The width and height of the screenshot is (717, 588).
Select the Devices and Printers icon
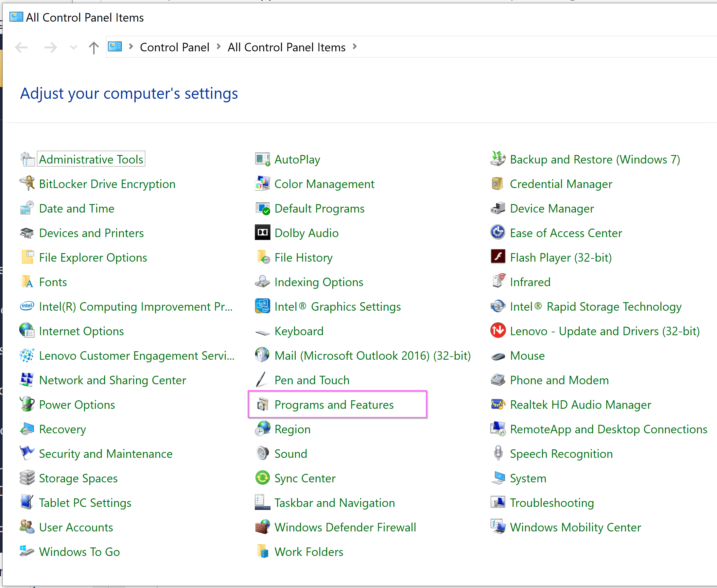[x=27, y=233]
